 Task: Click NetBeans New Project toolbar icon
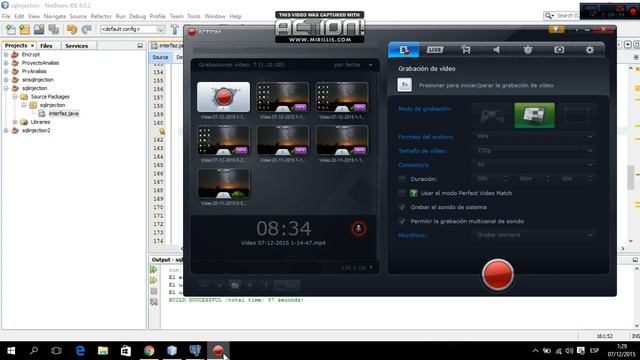24,29
